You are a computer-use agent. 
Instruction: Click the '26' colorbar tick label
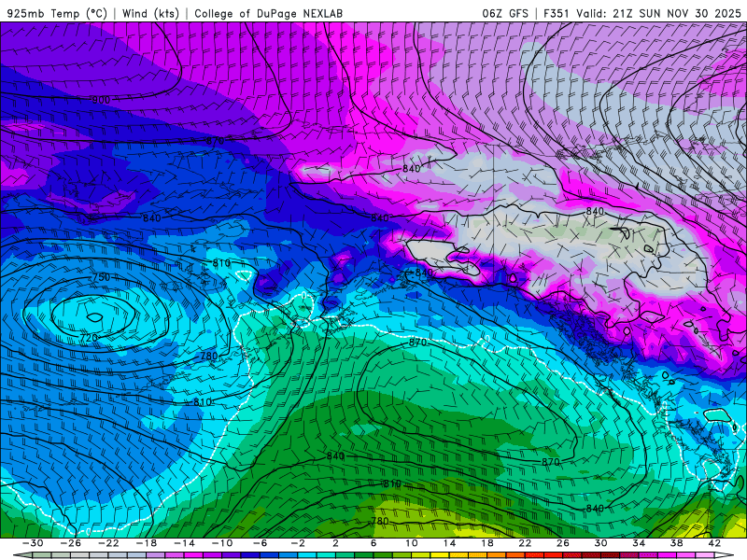coord(563,543)
